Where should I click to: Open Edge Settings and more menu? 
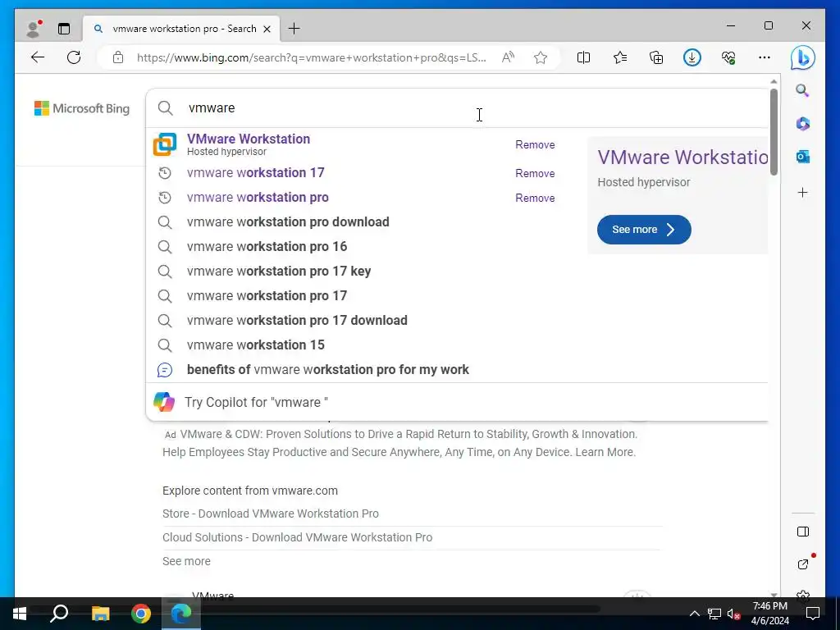pos(765,57)
